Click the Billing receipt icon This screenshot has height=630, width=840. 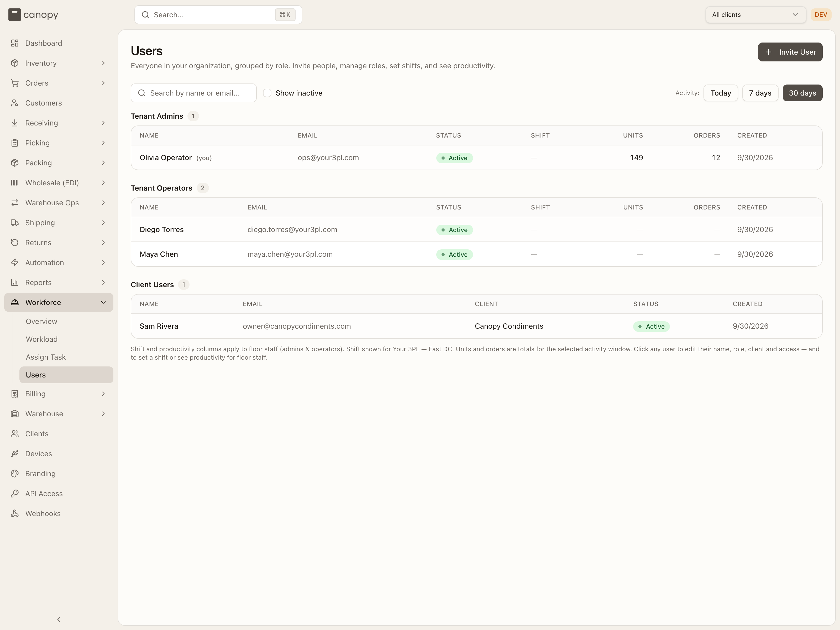pyautogui.click(x=15, y=394)
